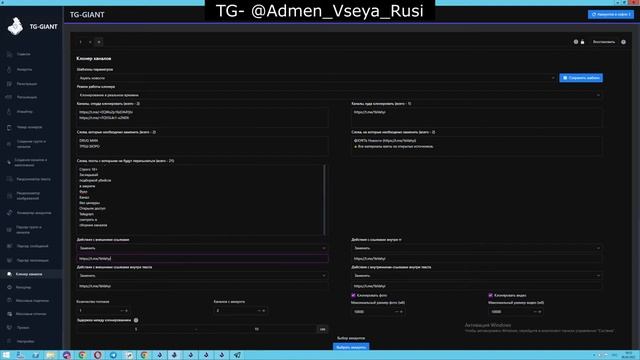640x360 pixels.
Task: Open Рандомизатор изображений in the sidebar
Action: pos(28,196)
